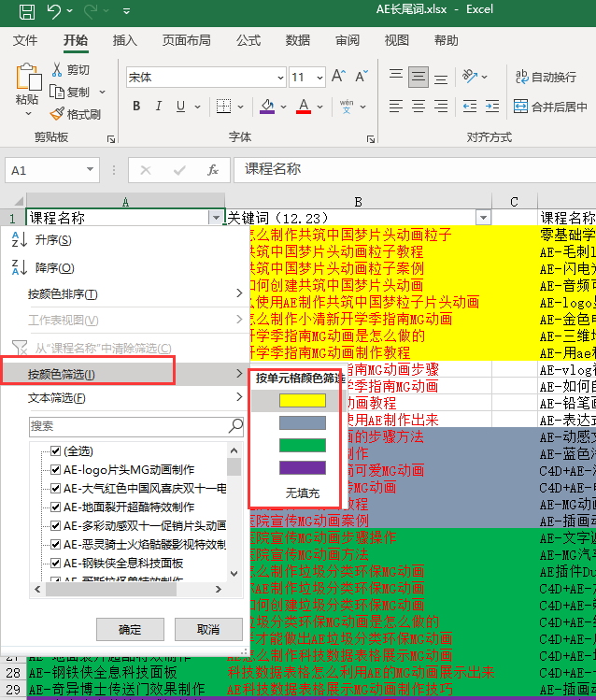
Task: Open 按颜色筛选(I) submenu
Action: click(125, 374)
